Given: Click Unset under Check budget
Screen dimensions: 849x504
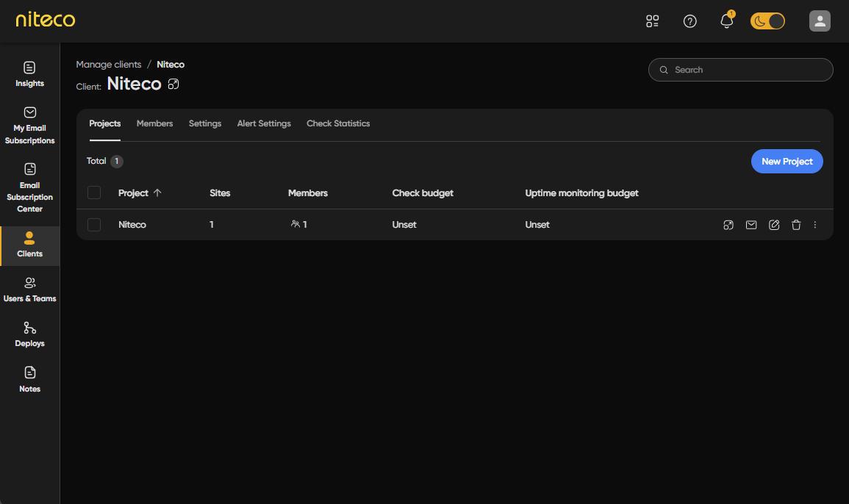Looking at the screenshot, I should point(404,225).
